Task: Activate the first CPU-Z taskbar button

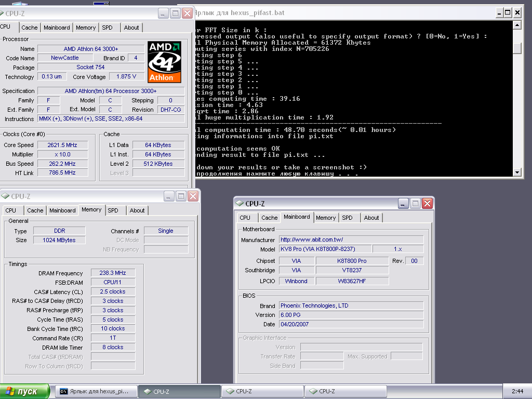Action: click(179, 391)
